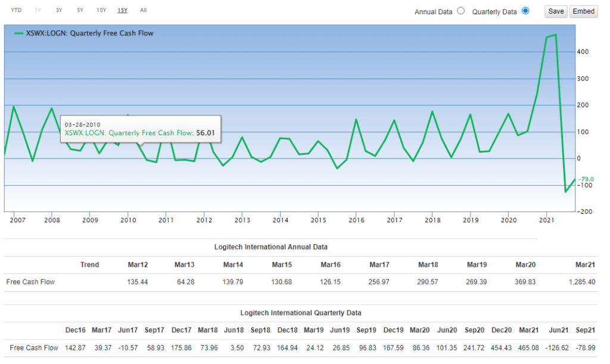Viewport: 610px width, 364px height.
Task: Select the Quarterly Data radio button
Action: point(525,11)
